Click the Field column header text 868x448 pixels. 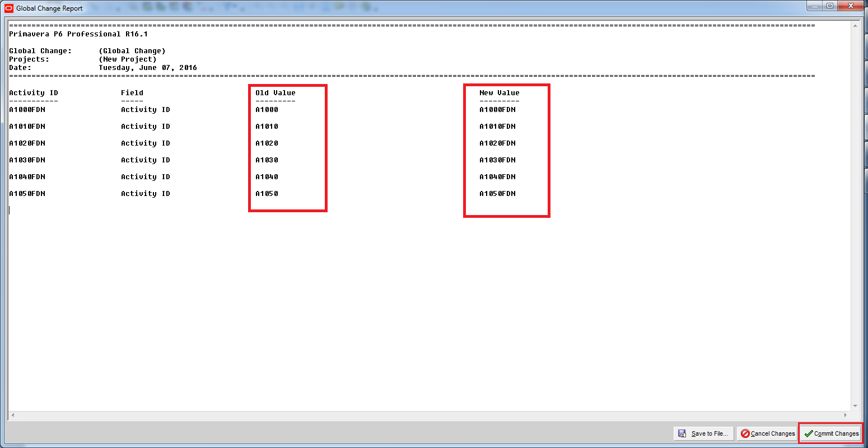(x=132, y=93)
